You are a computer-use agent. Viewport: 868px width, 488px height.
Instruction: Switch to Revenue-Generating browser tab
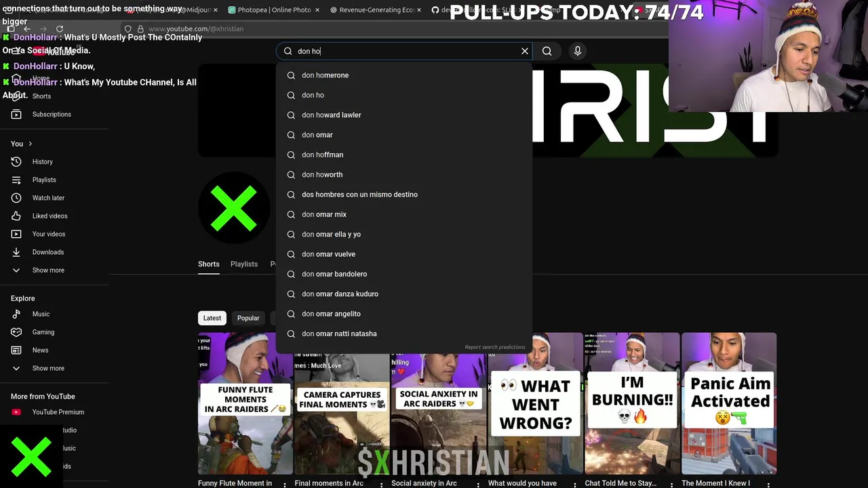pyautogui.click(x=373, y=10)
